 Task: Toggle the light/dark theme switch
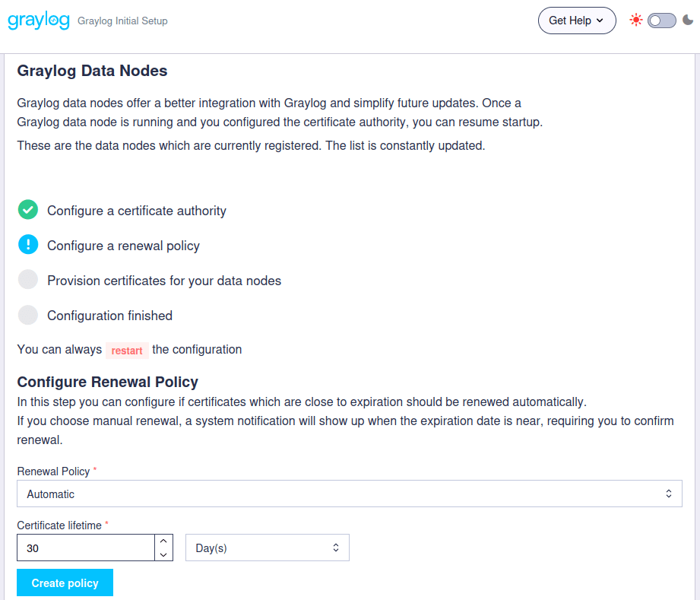[x=661, y=21]
